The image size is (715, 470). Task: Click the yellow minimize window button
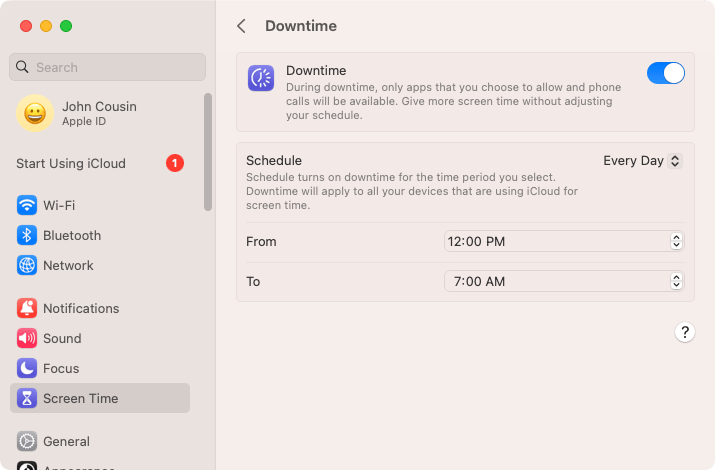(x=46, y=26)
